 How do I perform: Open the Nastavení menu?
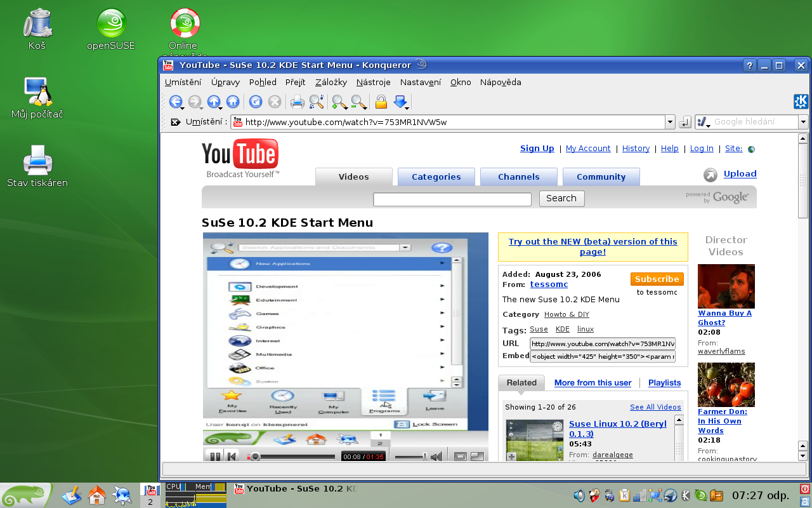421,82
